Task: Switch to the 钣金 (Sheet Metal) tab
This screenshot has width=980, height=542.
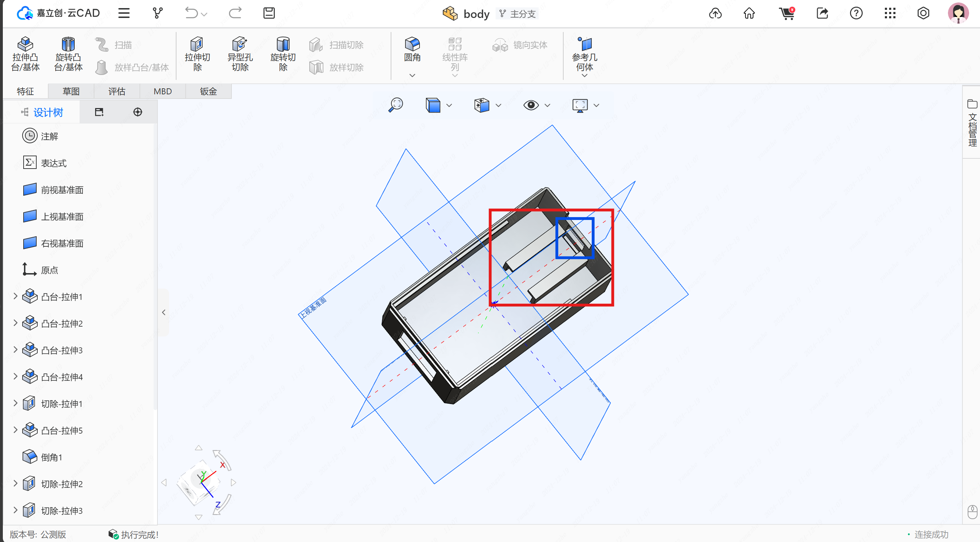Action: click(208, 91)
